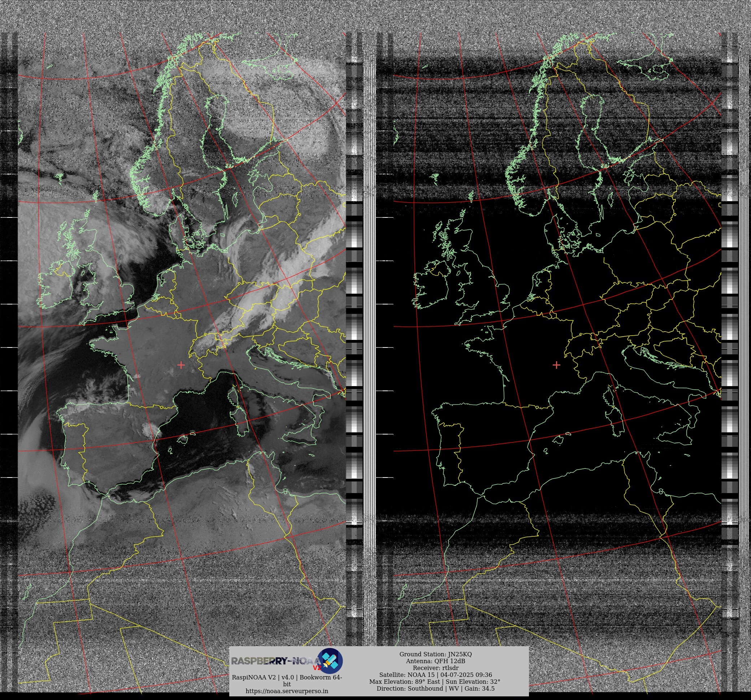Click RaspiNOAA V2 v4.0 Bookworm version text
Image resolution: width=751 pixels, height=700 pixels.
(287, 677)
